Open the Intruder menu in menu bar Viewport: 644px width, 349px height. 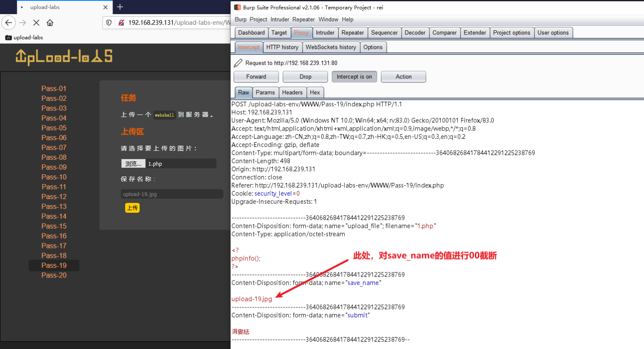280,20
